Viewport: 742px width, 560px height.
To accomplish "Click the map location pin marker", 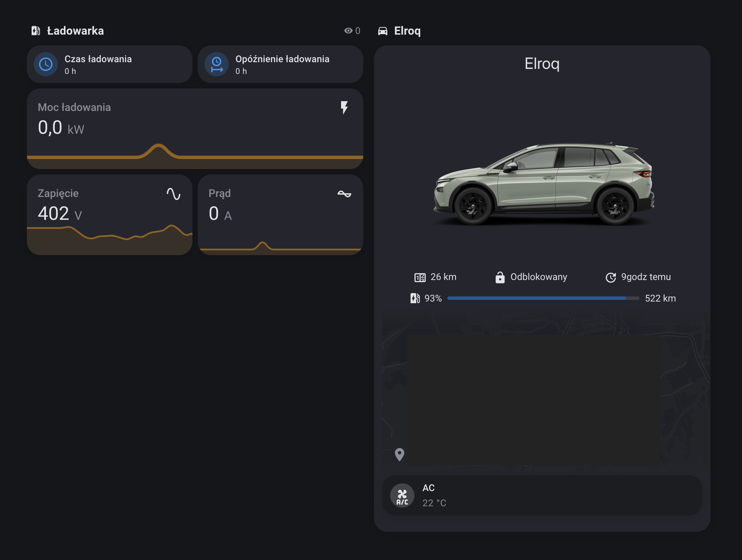I will [399, 454].
